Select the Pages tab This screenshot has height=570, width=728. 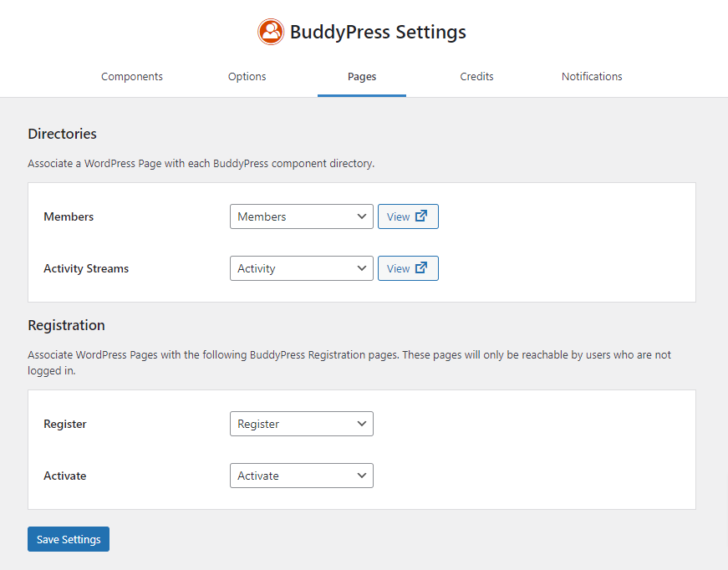[x=362, y=77]
